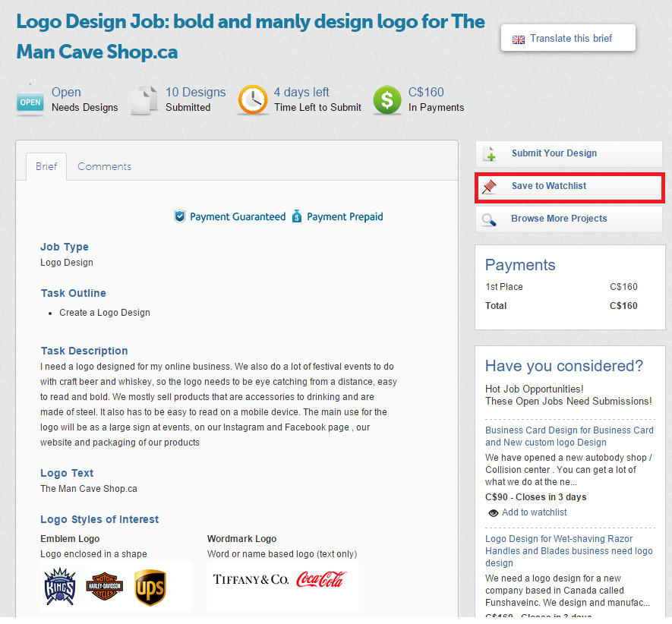Click the 'Task Description' heading
The image size is (672, 624).
[x=84, y=351]
